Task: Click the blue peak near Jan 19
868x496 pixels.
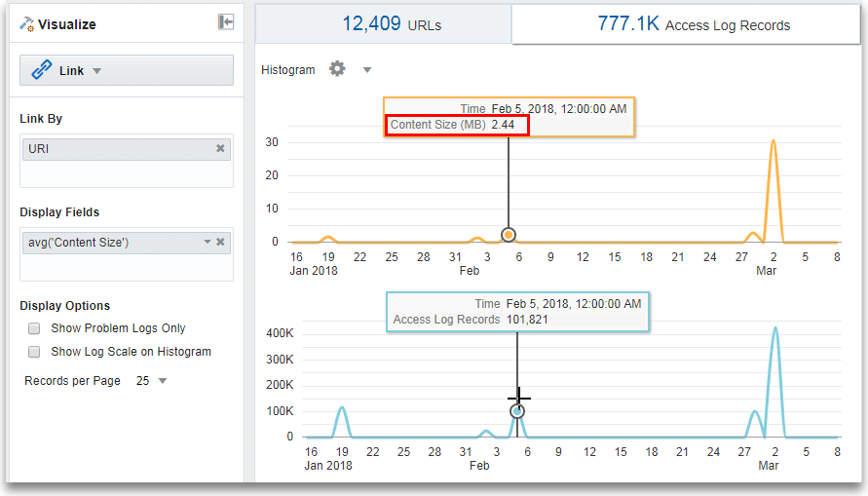Action: coord(342,408)
